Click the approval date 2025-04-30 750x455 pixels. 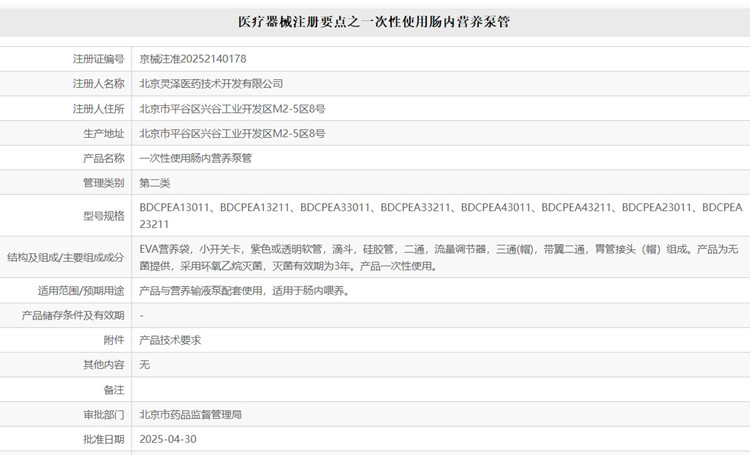[x=168, y=439]
